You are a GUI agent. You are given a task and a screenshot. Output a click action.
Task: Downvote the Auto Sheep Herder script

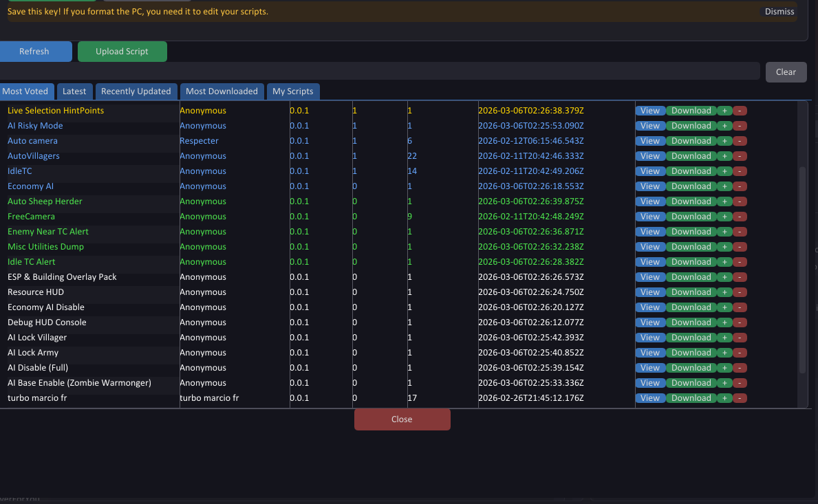click(x=740, y=201)
